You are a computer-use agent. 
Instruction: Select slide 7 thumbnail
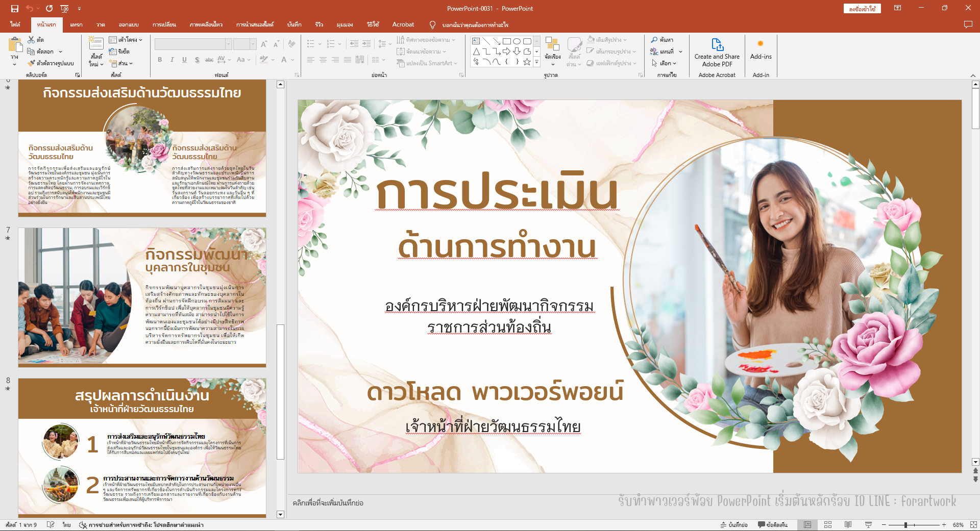142,297
